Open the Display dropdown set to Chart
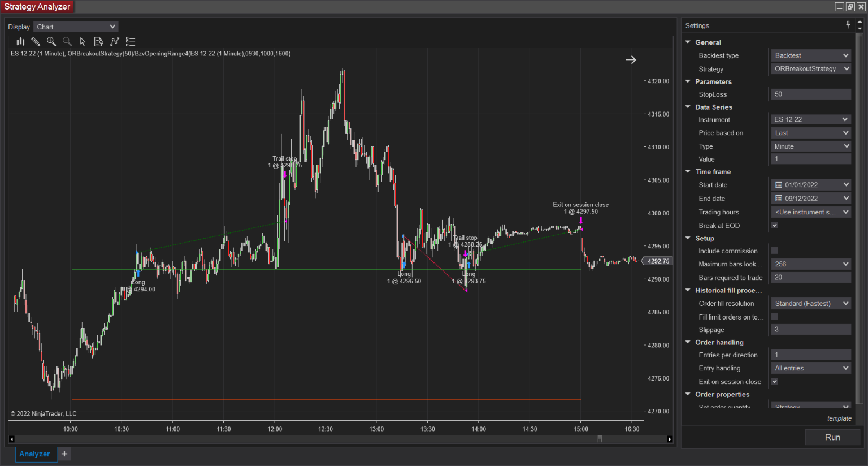The image size is (868, 466). [76, 27]
